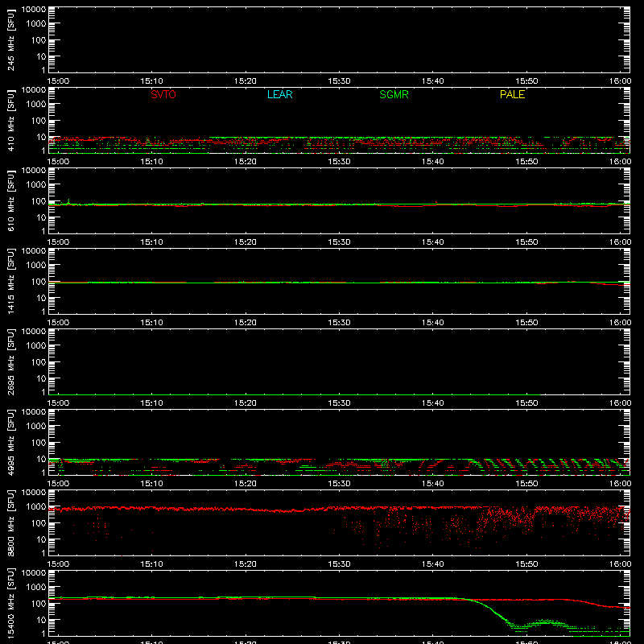Click 15:00 time label under 8800 MHz panel
Image resolution: width=644 pixels, height=644 pixels.
point(58,564)
